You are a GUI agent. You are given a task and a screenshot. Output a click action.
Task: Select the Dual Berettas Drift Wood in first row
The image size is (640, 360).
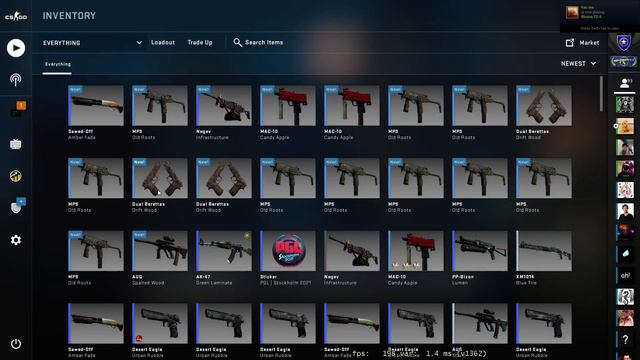point(544,112)
